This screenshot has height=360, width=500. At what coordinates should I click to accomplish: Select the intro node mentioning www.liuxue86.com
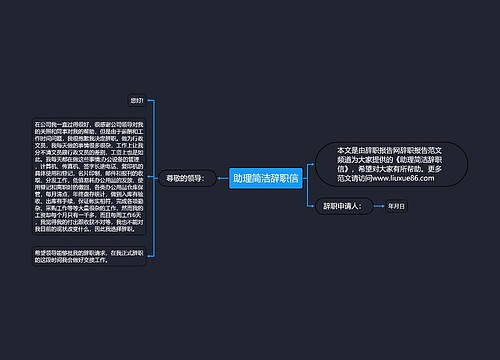coord(391,164)
